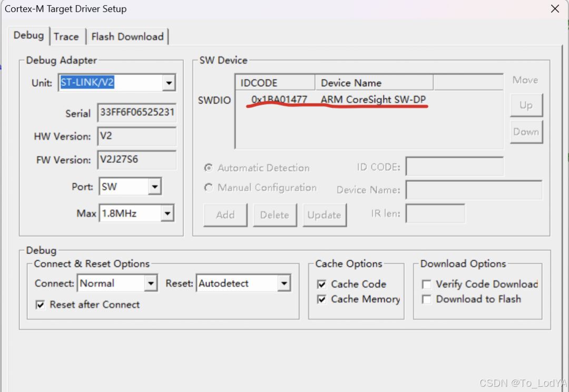The width and height of the screenshot is (569, 392).
Task: Focus the Device Name input field
Action: [474, 190]
